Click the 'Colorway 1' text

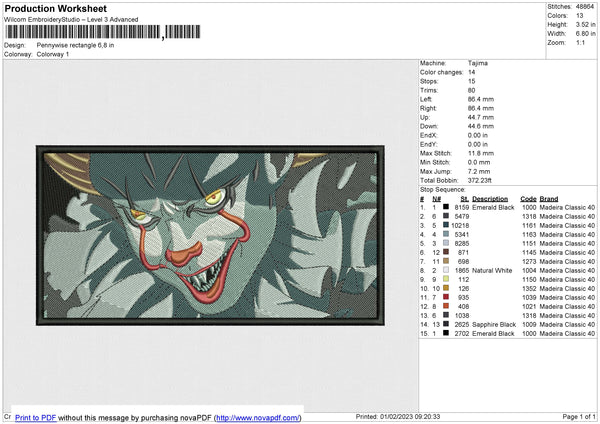pos(53,54)
